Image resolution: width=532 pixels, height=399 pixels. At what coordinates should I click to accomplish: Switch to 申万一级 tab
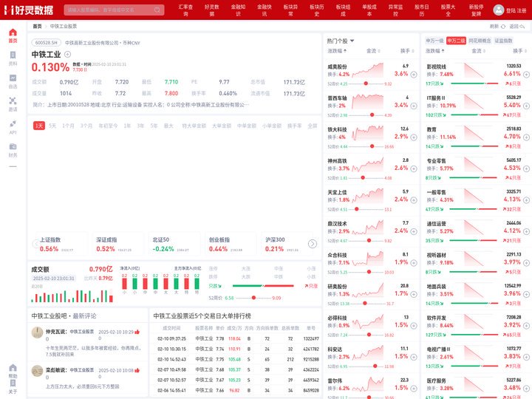(x=435, y=41)
